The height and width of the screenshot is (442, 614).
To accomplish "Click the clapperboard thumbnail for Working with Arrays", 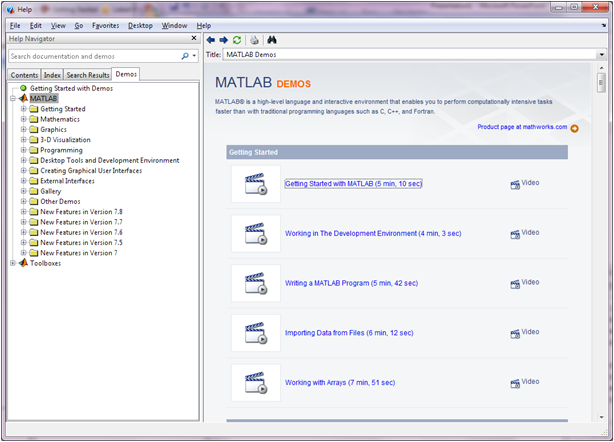I will pos(256,382).
